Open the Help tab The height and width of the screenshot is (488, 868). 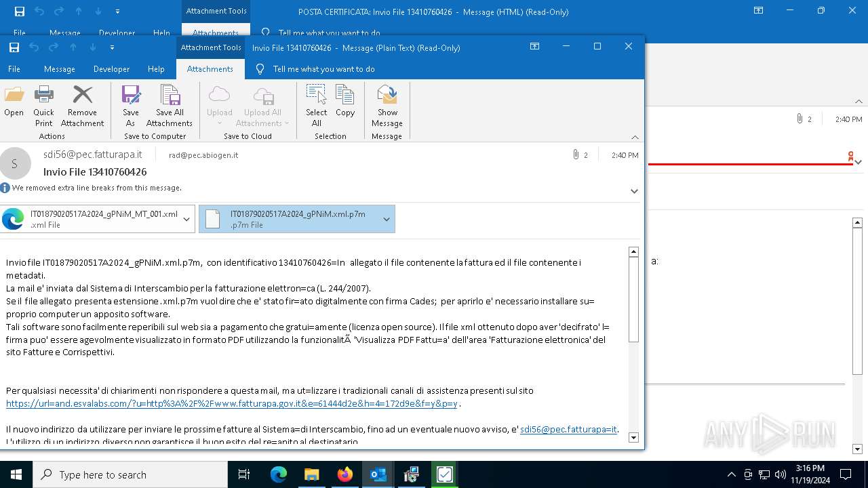tap(156, 69)
